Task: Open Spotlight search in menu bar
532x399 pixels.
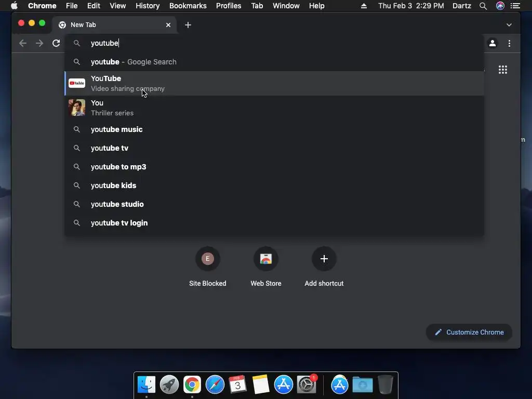Action: [483, 6]
